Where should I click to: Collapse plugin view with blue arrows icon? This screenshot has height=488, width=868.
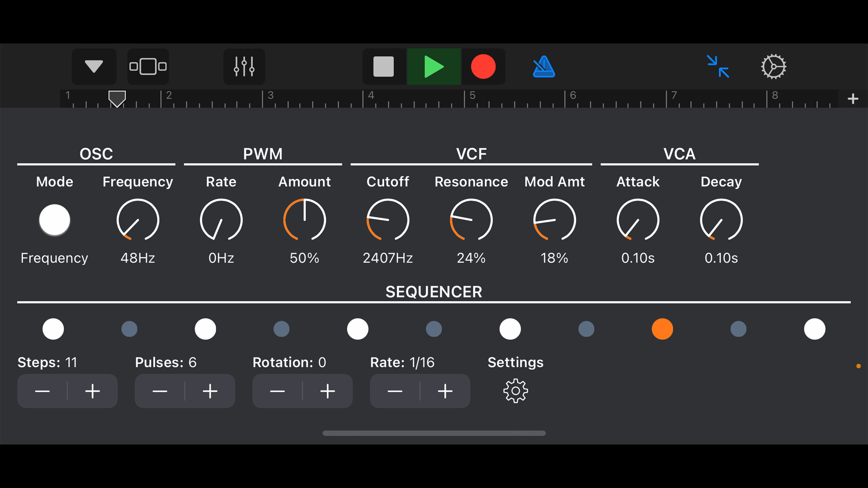[x=718, y=66]
